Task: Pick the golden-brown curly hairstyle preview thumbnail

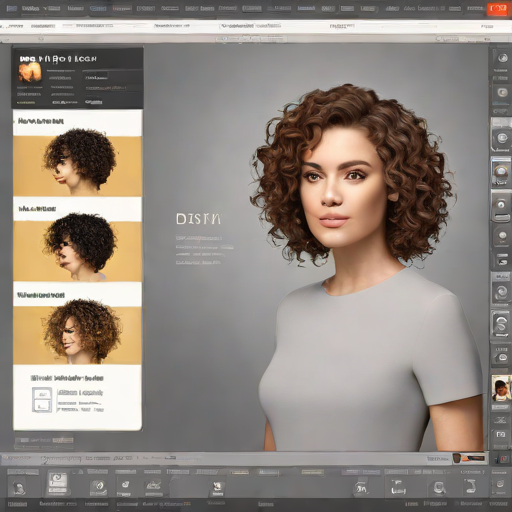Action: (x=77, y=335)
